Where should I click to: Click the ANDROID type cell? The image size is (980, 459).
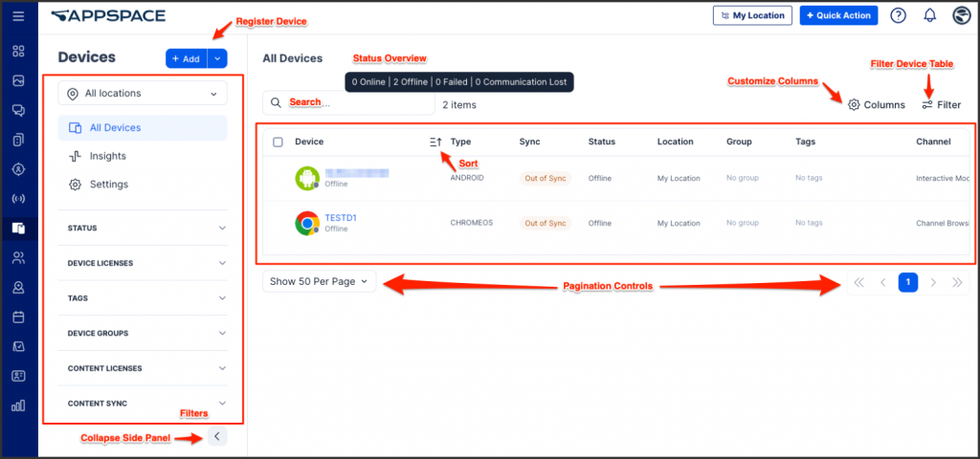[x=467, y=178]
